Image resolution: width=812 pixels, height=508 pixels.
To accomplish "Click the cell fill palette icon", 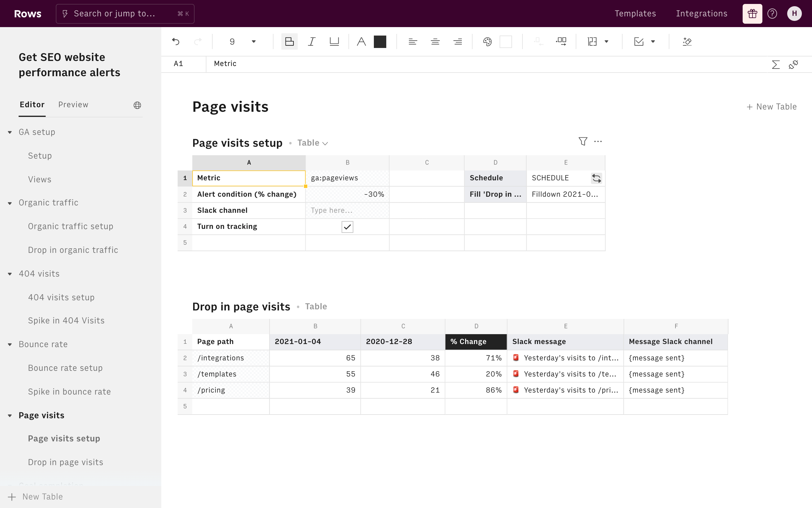I will 487,42.
